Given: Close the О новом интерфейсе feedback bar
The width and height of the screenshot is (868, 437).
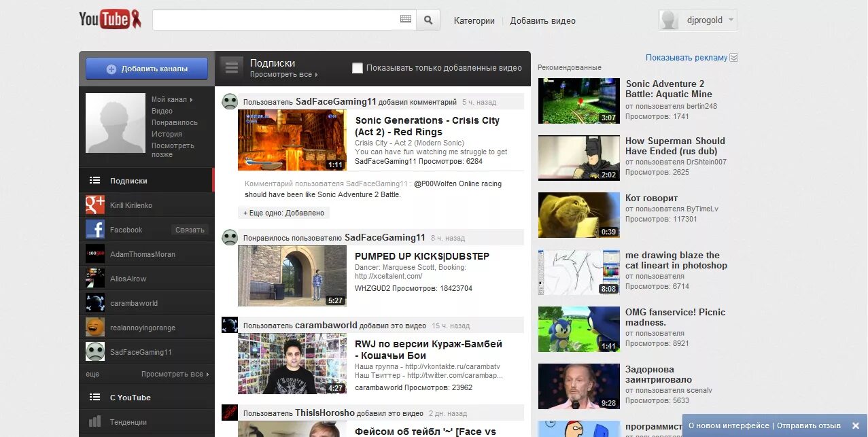Looking at the screenshot, I should tap(856, 426).
